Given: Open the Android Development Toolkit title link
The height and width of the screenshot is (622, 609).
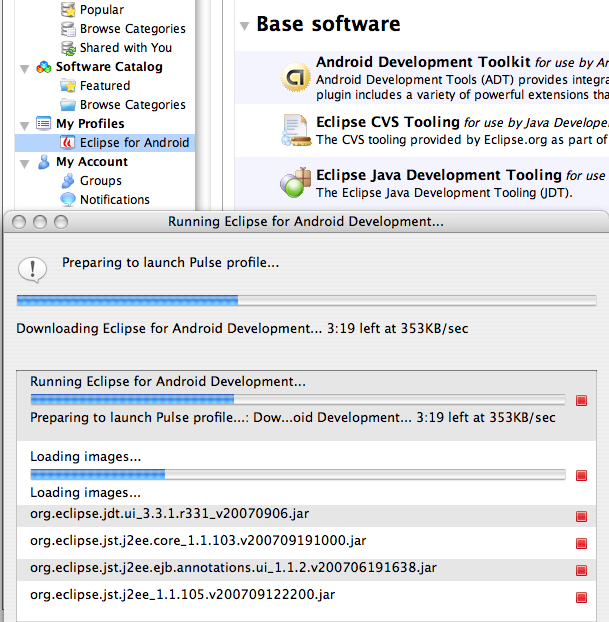Looking at the screenshot, I should 423,62.
